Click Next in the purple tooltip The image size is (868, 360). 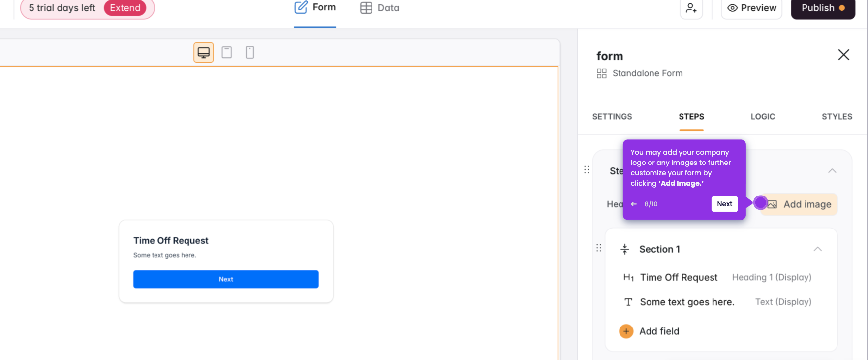pos(724,204)
